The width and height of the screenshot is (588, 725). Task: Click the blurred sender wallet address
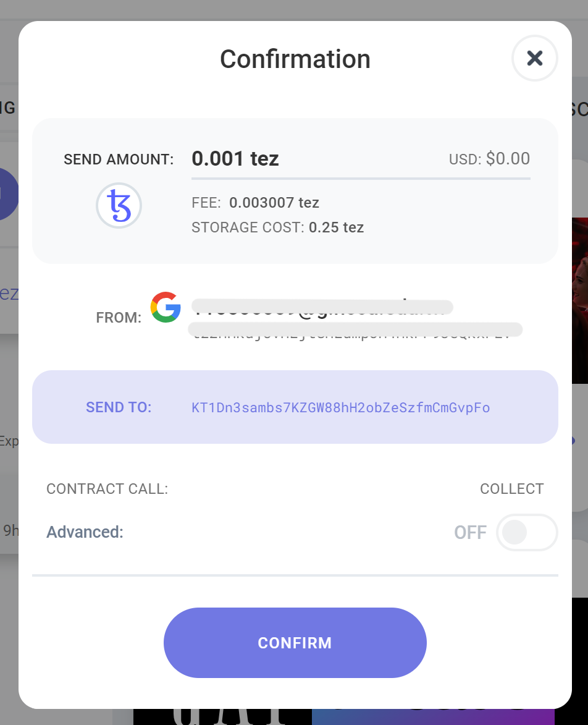(355, 329)
